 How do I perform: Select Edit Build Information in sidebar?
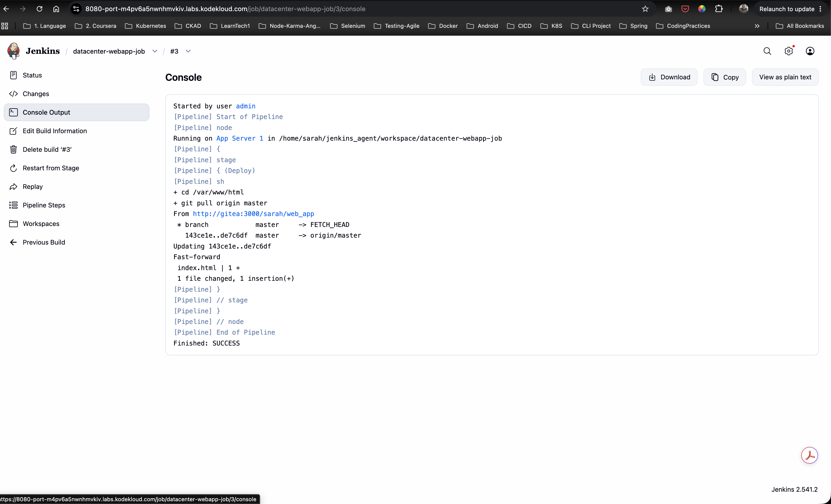77,131
